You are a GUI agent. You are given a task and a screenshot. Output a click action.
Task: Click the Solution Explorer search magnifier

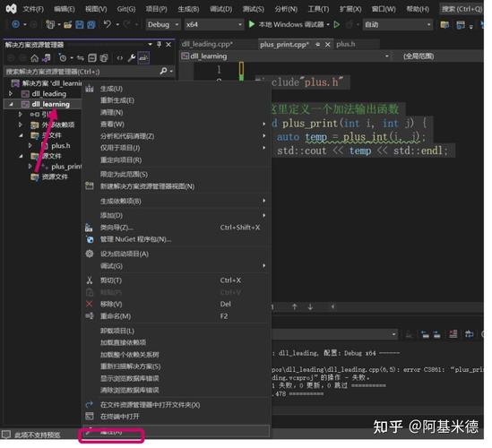[x=163, y=71]
